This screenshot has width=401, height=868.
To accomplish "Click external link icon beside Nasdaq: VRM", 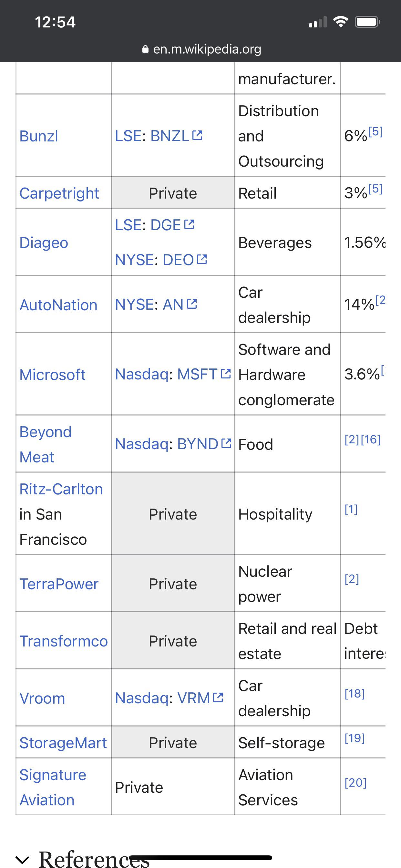I will pos(218,697).
